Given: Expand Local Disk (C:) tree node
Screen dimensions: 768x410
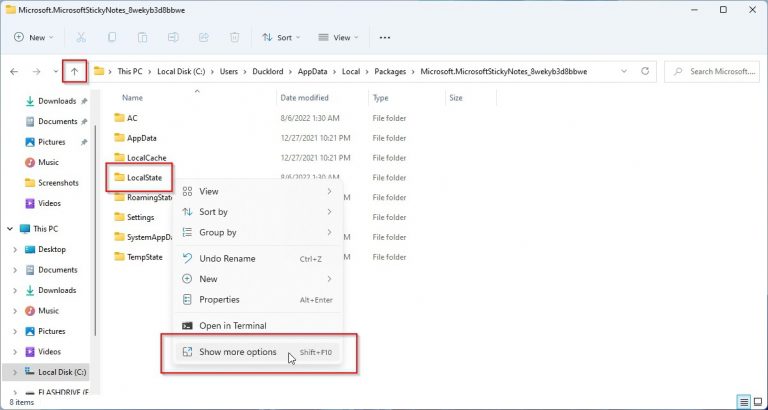Looking at the screenshot, I should tap(15, 372).
